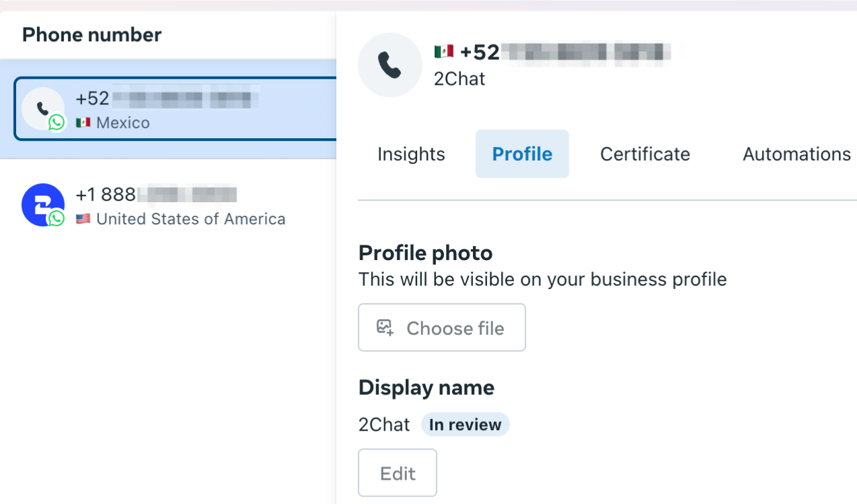Click the WhatsApp badge on the Mexico number
Image resolution: width=857 pixels, height=504 pixels.
tap(57, 122)
